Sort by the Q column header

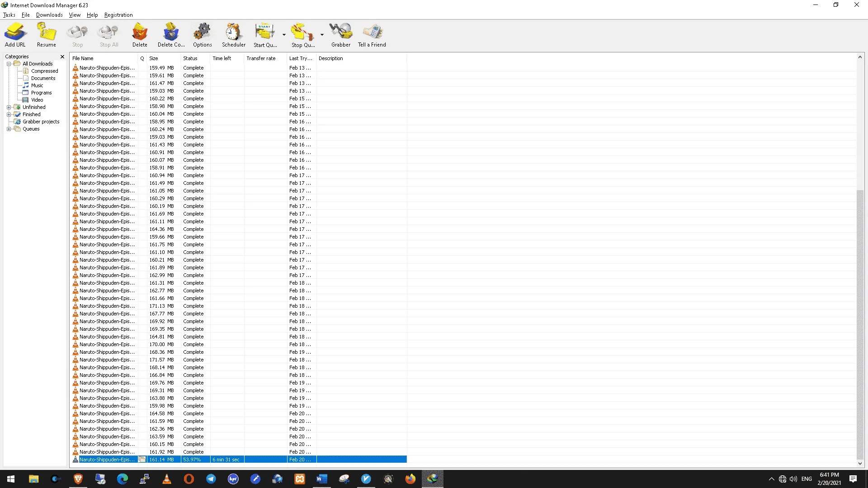pyautogui.click(x=142, y=58)
